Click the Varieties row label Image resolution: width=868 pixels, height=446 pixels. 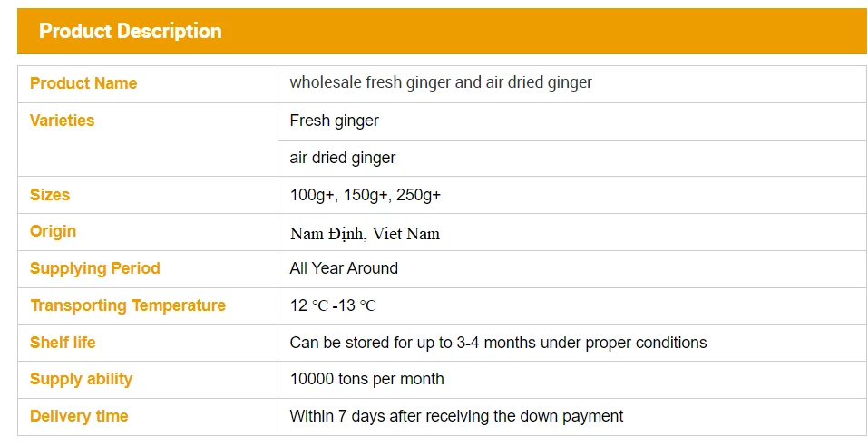(62, 121)
